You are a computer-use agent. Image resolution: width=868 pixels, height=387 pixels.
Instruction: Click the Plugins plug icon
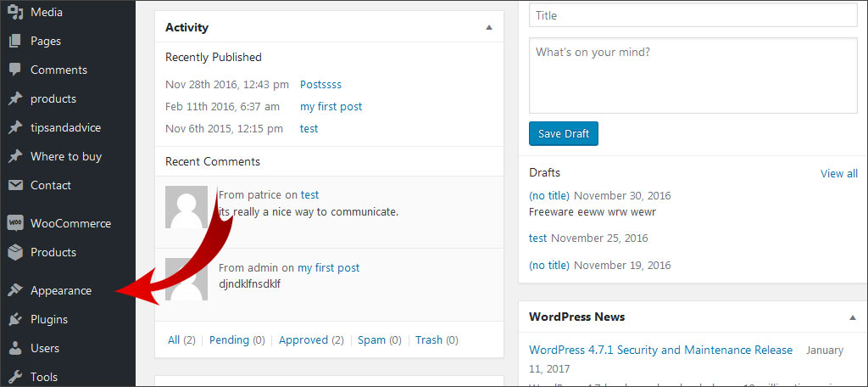coord(15,319)
